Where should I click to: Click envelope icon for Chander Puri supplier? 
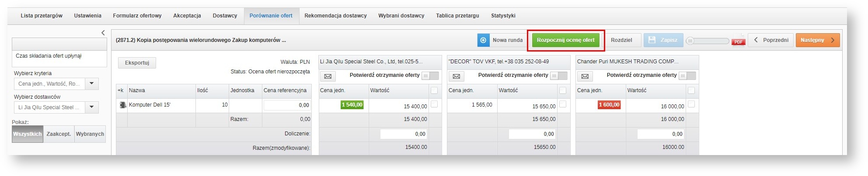click(x=585, y=76)
